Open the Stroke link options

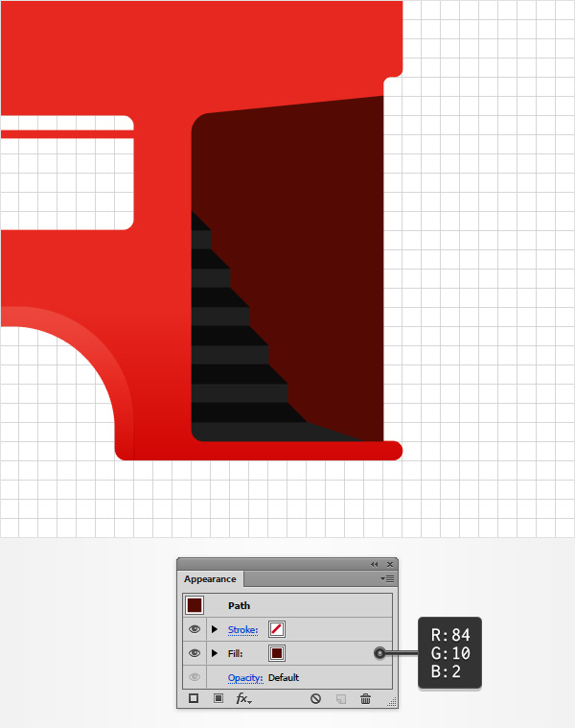click(x=242, y=629)
